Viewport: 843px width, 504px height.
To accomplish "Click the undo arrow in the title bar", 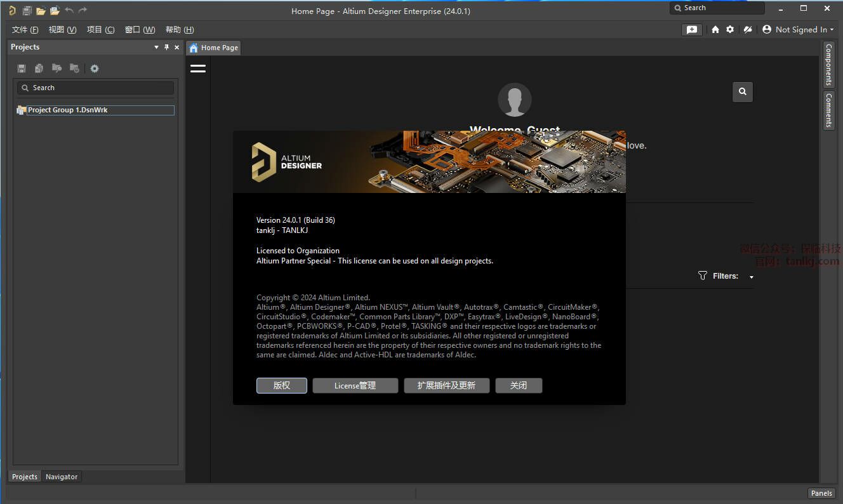I will pos(69,10).
